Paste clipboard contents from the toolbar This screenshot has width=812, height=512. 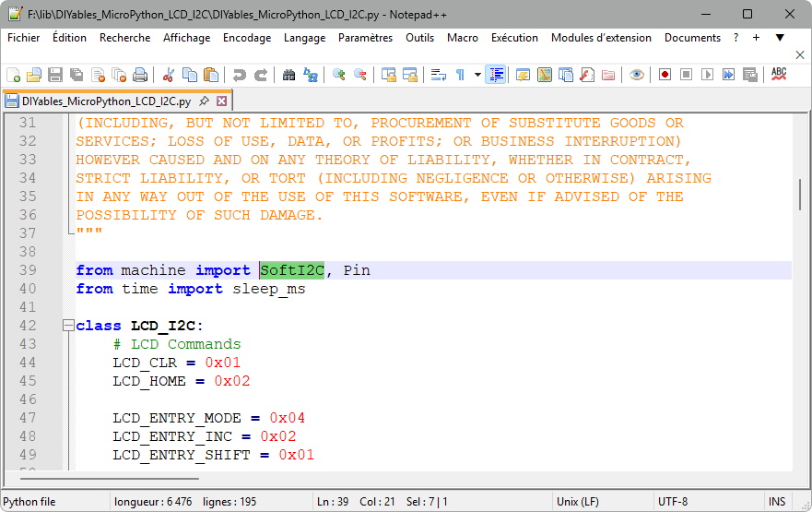211,75
